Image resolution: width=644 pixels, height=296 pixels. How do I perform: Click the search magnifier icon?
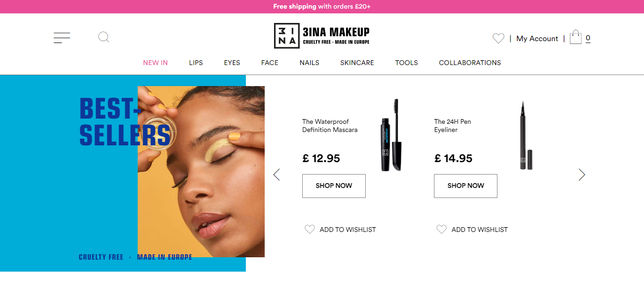coord(104,37)
